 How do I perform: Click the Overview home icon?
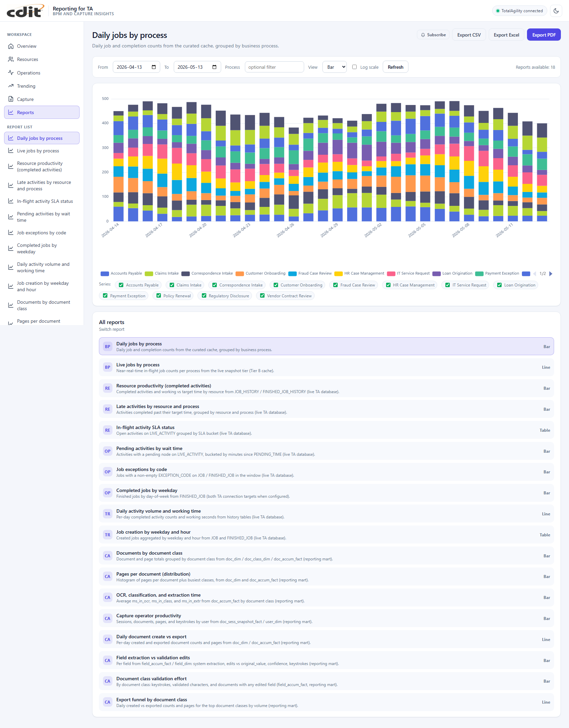point(11,46)
